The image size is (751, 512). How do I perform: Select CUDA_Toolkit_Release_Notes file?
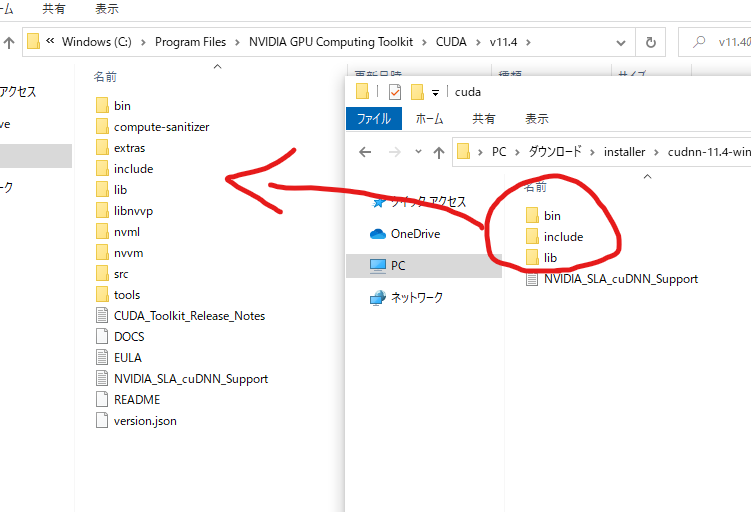coord(181,316)
